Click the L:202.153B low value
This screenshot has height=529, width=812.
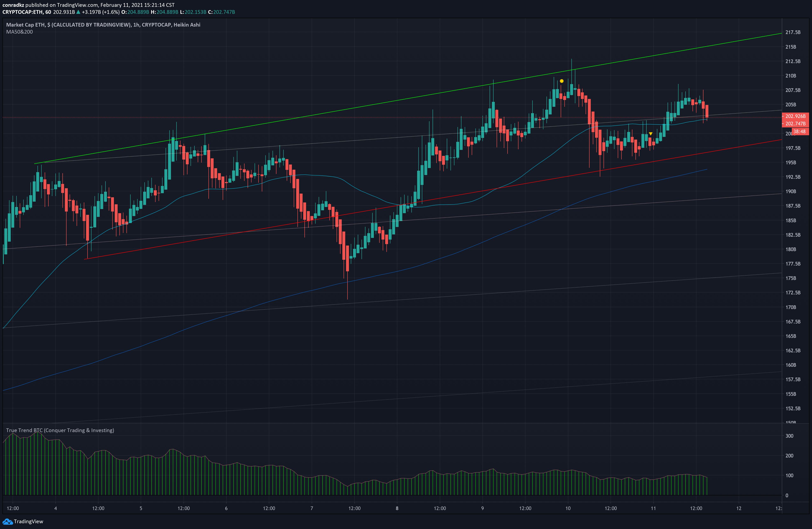click(x=193, y=12)
